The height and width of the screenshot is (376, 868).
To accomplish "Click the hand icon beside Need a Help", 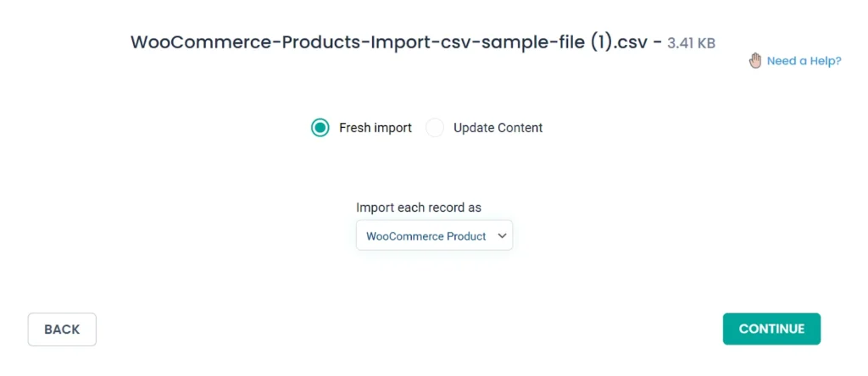I will tap(755, 60).
